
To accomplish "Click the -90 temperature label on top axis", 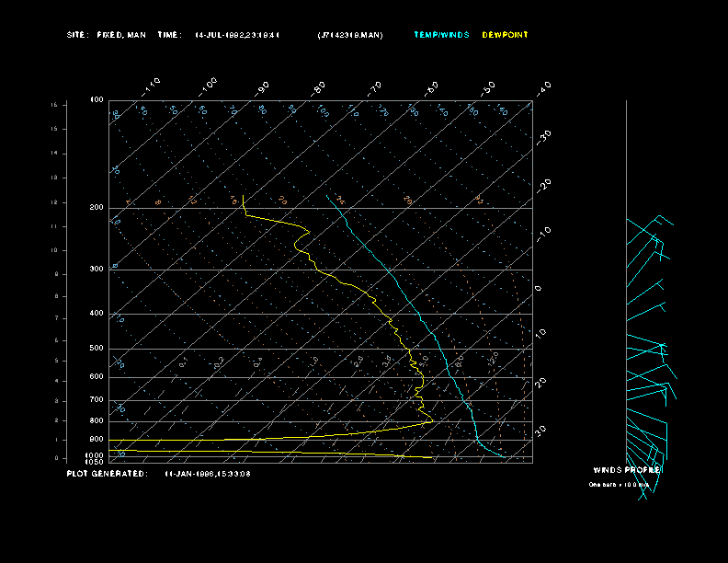I will (261, 88).
